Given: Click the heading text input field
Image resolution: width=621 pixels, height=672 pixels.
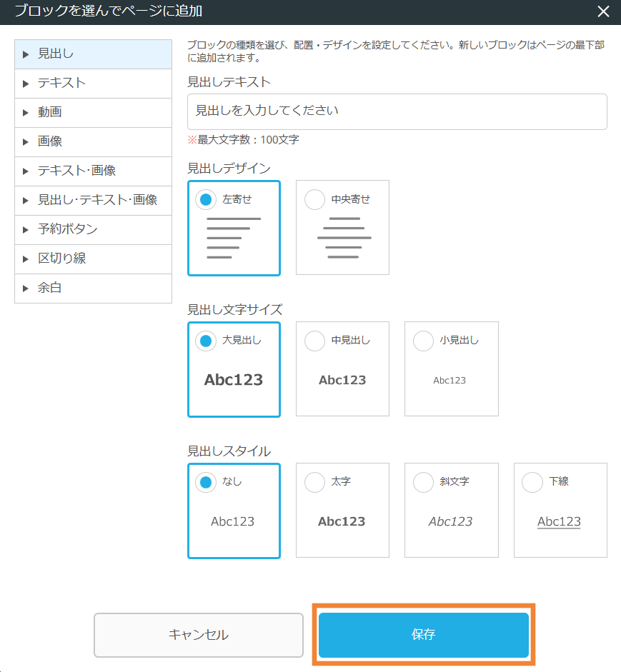Looking at the screenshot, I should (x=397, y=111).
